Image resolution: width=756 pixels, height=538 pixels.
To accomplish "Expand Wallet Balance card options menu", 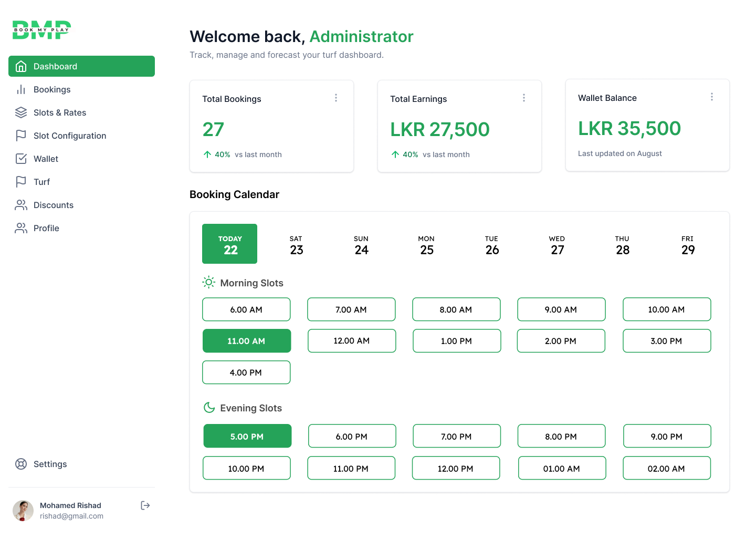I will point(712,97).
